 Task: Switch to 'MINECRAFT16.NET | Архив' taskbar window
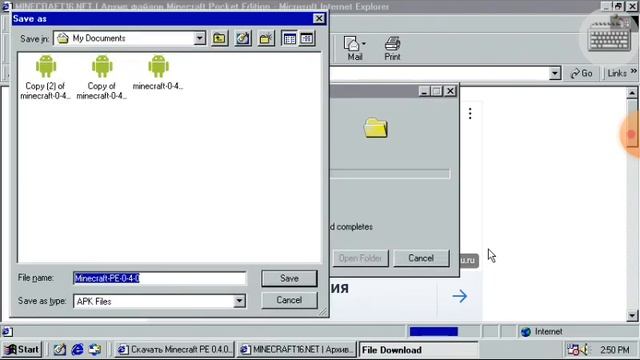pyautogui.click(x=296, y=350)
